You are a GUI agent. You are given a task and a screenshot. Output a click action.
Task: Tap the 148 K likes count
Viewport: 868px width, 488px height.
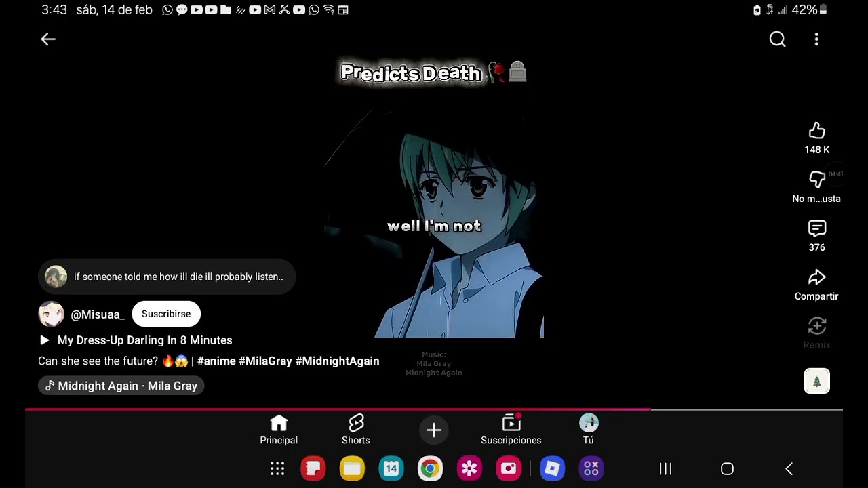[816, 150]
